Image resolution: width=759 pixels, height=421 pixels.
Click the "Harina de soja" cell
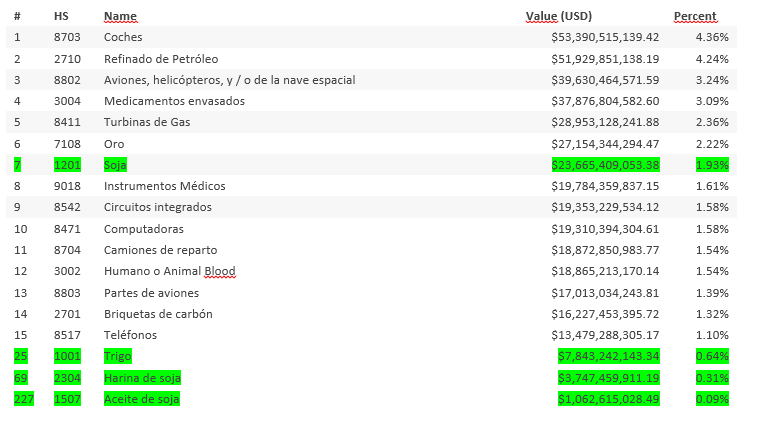(x=142, y=378)
